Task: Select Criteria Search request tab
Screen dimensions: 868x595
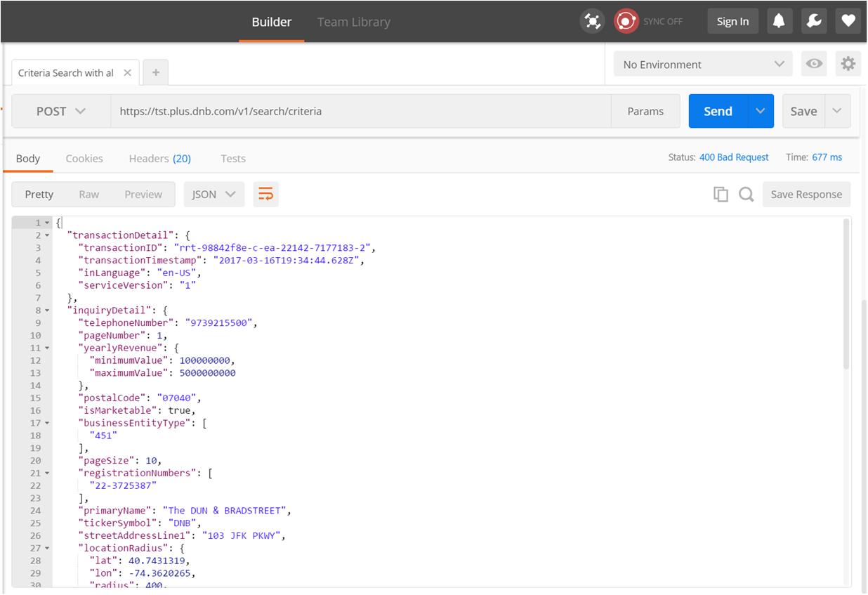Action: pos(66,72)
